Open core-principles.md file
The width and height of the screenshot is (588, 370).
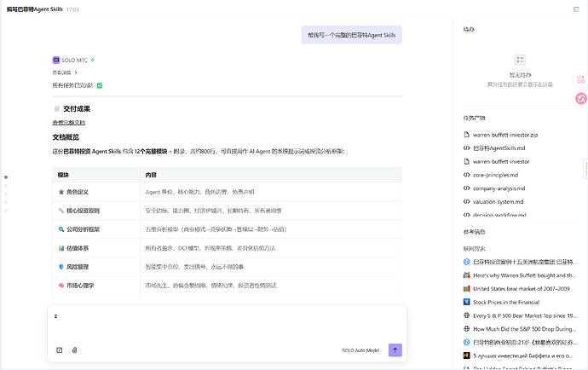[x=495, y=175]
